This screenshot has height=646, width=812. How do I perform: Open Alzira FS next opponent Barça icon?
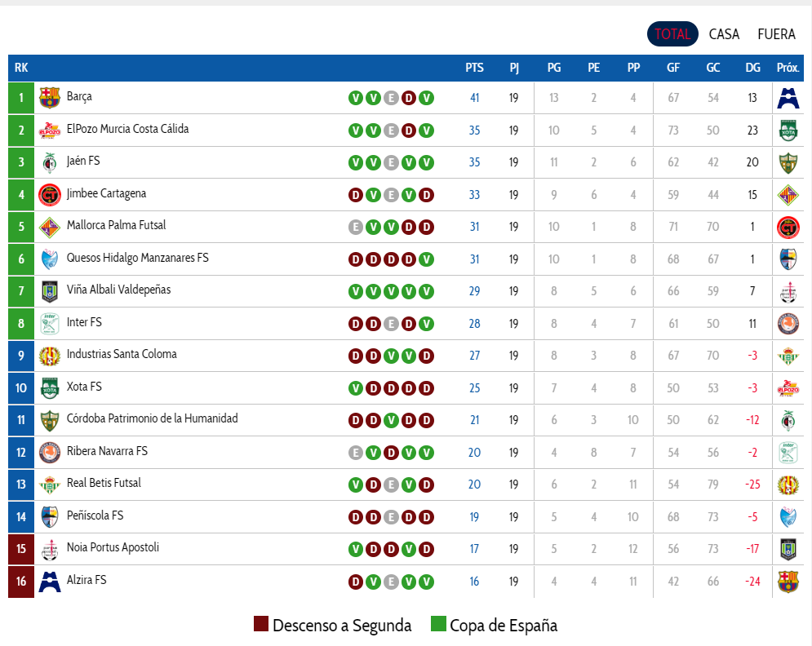[x=788, y=582]
